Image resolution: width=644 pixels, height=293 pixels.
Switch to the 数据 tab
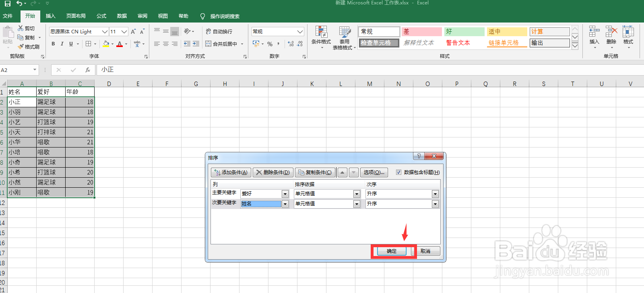point(122,16)
